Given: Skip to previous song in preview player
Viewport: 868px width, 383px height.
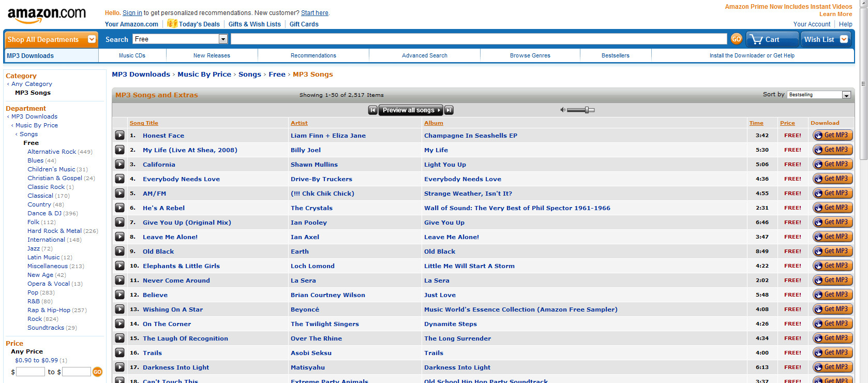Looking at the screenshot, I should tap(372, 110).
